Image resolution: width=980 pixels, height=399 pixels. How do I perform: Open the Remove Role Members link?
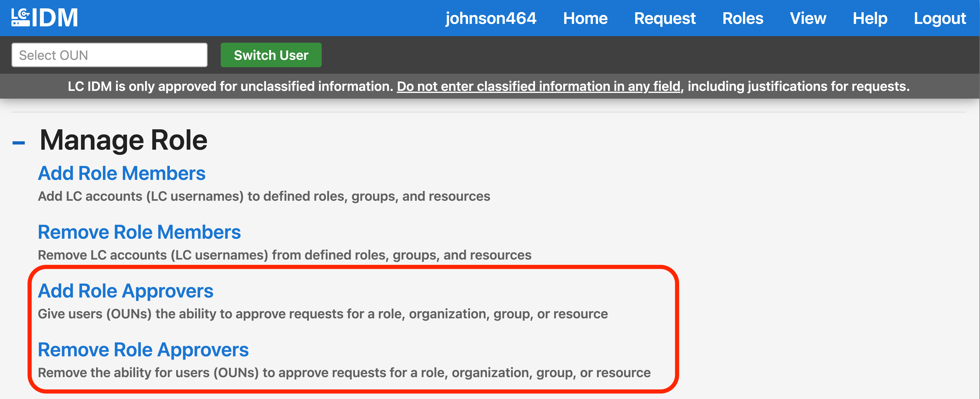pyautogui.click(x=139, y=232)
